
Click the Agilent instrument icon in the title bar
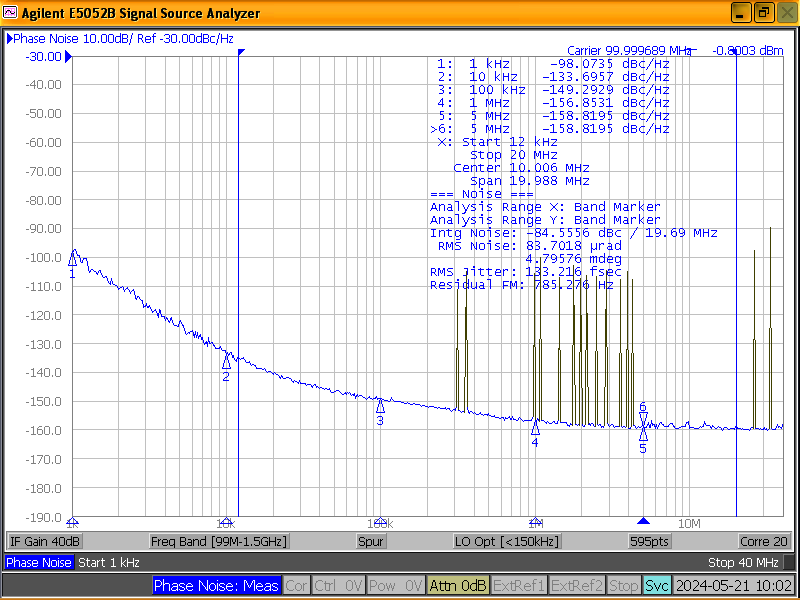click(9, 13)
